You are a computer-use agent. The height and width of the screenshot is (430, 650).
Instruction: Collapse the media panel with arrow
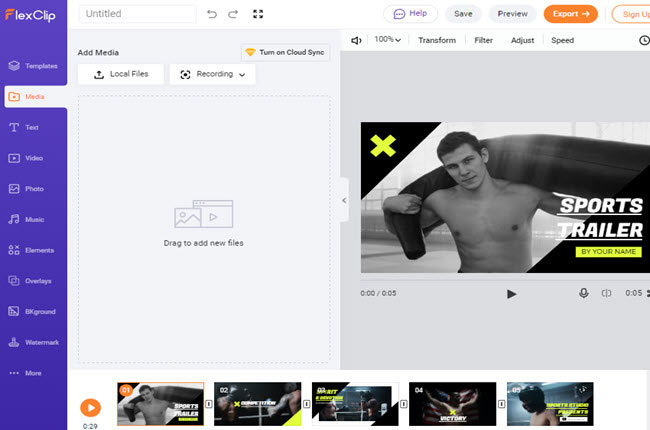344,200
